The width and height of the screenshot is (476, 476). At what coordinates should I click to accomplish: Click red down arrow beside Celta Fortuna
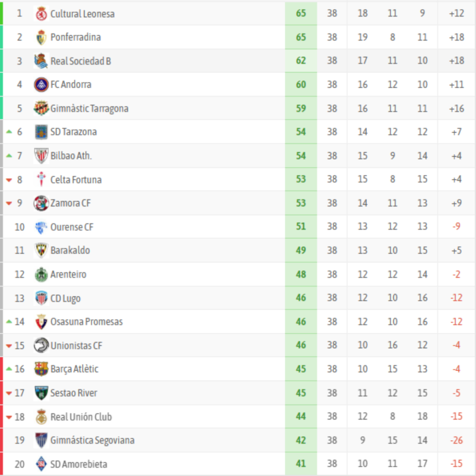click(9, 180)
